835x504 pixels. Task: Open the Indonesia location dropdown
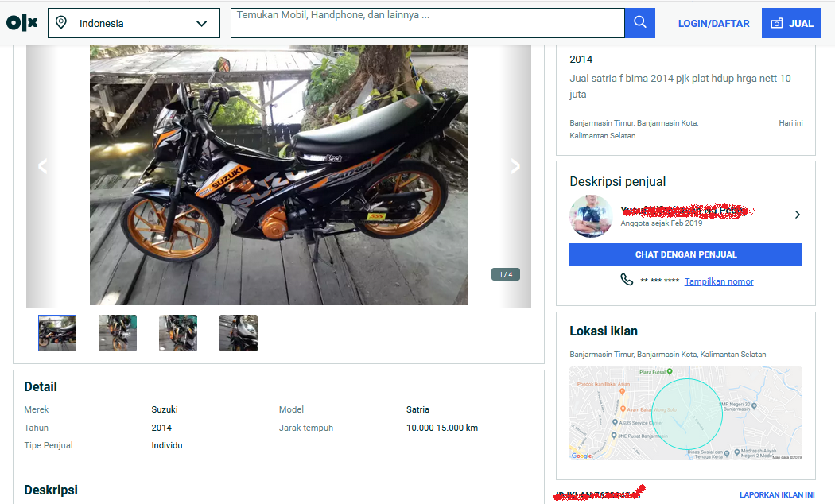[134, 23]
